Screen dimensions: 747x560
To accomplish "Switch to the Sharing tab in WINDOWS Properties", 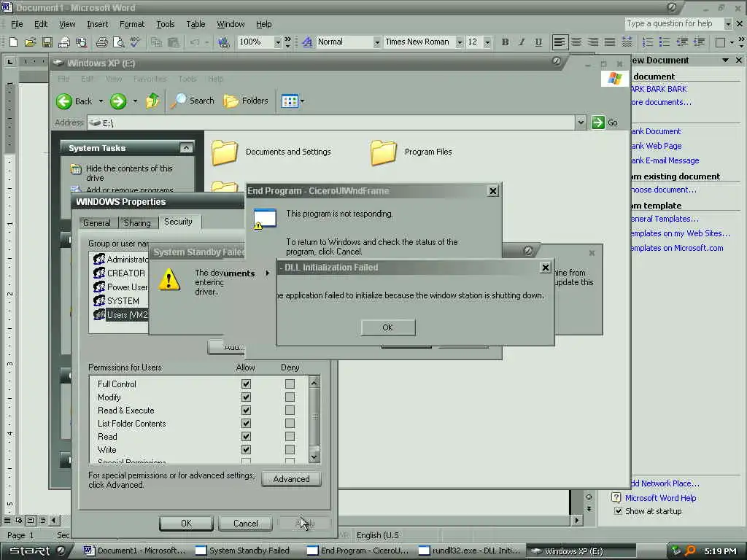I will [137, 223].
